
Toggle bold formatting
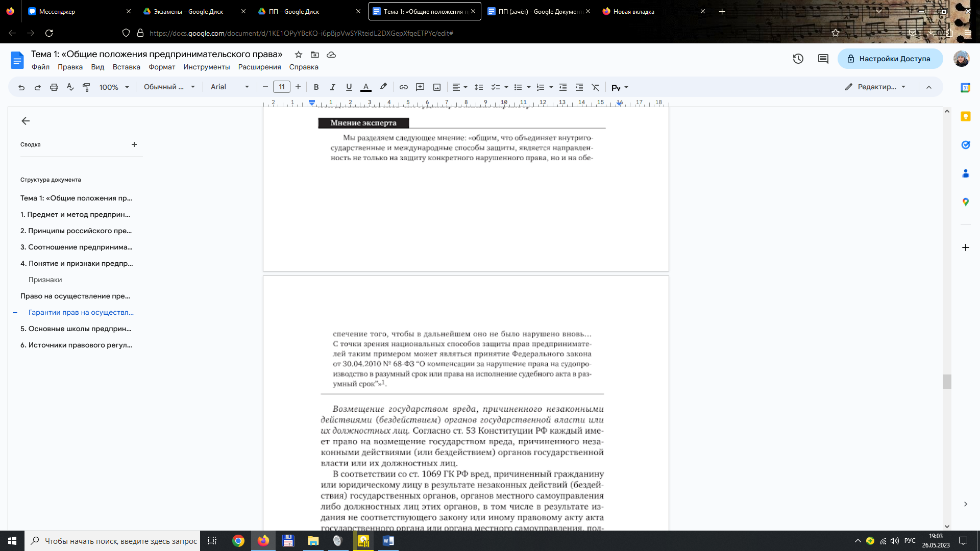(316, 87)
